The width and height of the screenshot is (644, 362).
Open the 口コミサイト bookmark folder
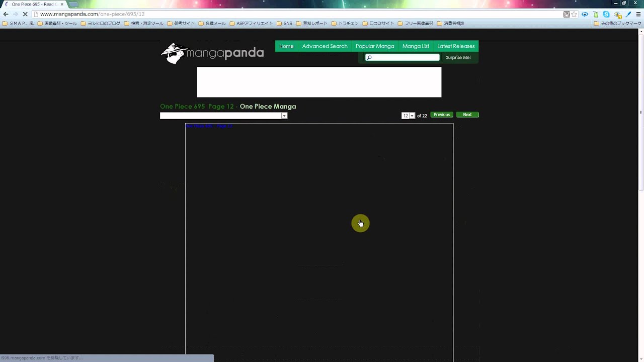coord(378,23)
